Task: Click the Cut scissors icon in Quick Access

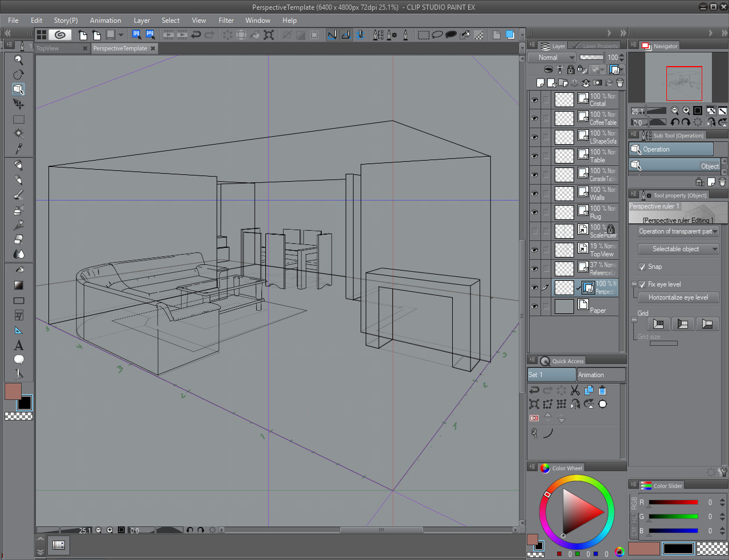Action: (575, 390)
